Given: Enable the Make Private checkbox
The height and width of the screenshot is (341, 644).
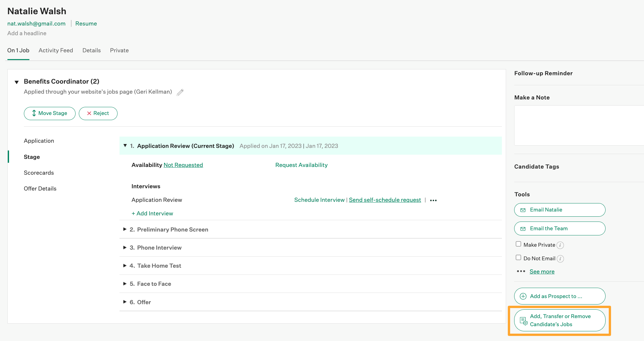Looking at the screenshot, I should pos(518,244).
